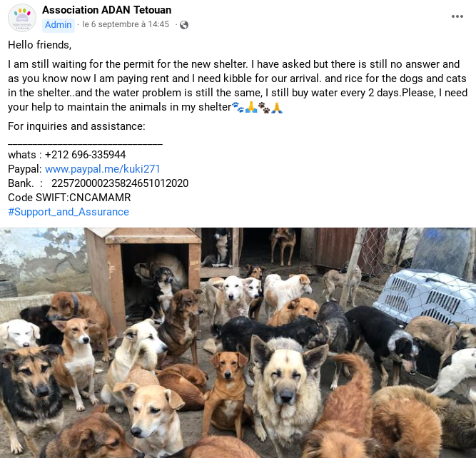Open the shelter dogs photo

tap(238, 342)
